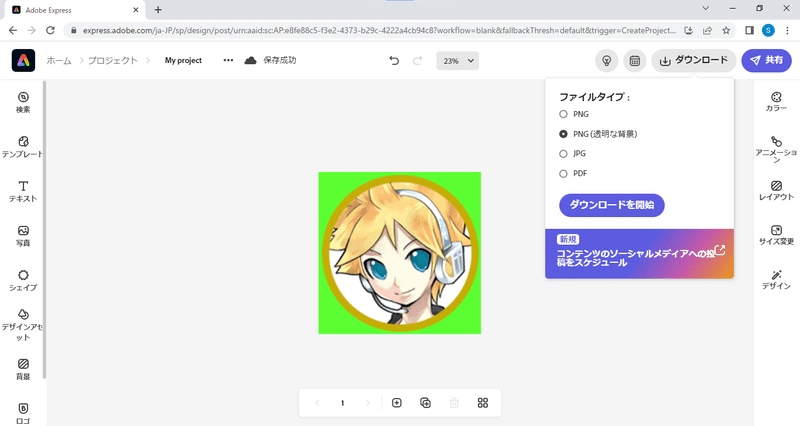Open a new browser tab
The image size is (800, 426).
(158, 10)
